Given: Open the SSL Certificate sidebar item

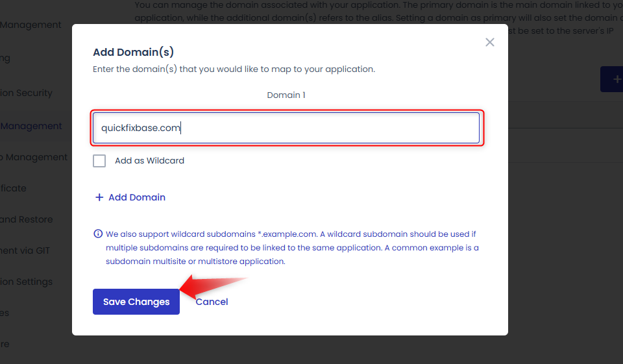Looking at the screenshot, I should 13,188.
